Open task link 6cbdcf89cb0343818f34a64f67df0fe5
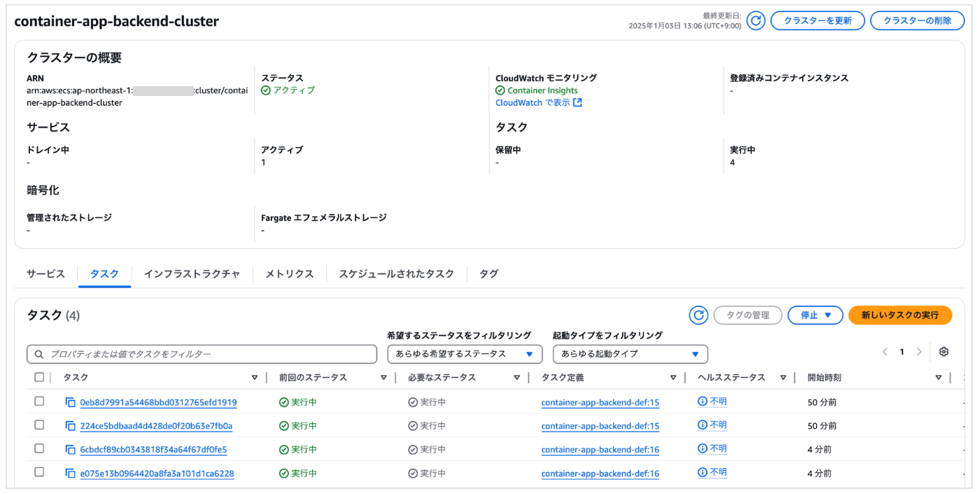Screen dimensions: 980x494 (x=153, y=450)
